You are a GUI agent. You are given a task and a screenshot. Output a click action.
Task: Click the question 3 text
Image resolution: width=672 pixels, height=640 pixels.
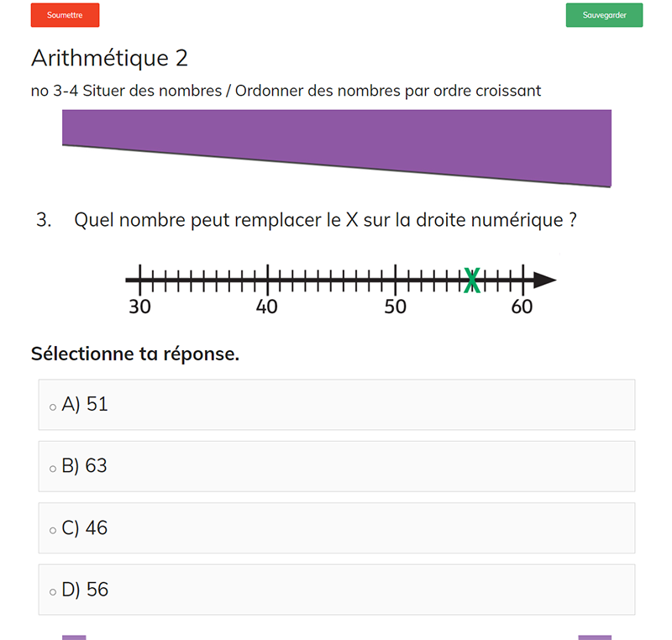325,221
